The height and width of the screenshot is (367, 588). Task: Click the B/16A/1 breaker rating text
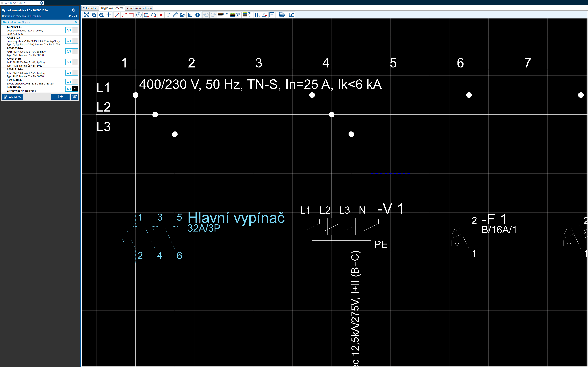499,230
